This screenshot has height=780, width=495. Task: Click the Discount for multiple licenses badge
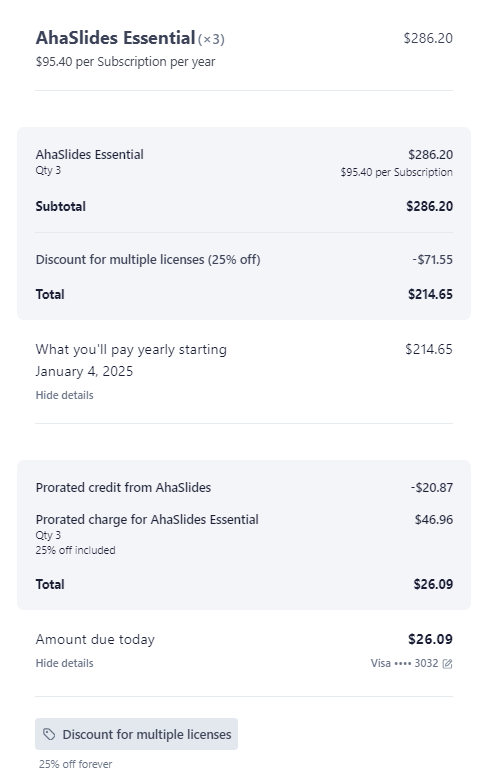click(x=136, y=734)
